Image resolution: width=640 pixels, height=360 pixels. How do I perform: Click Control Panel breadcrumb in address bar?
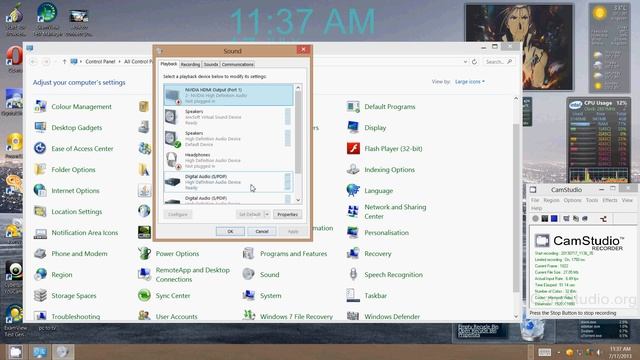[100, 62]
